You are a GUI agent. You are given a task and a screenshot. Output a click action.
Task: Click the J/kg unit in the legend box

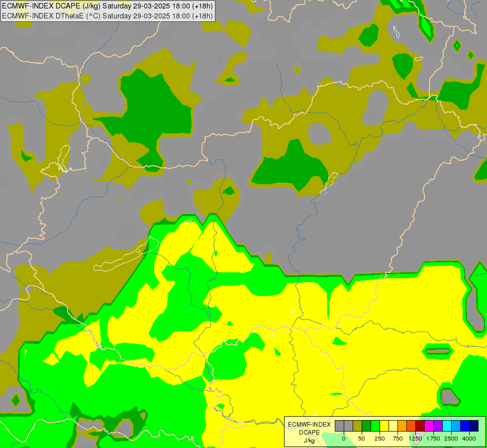tap(309, 441)
